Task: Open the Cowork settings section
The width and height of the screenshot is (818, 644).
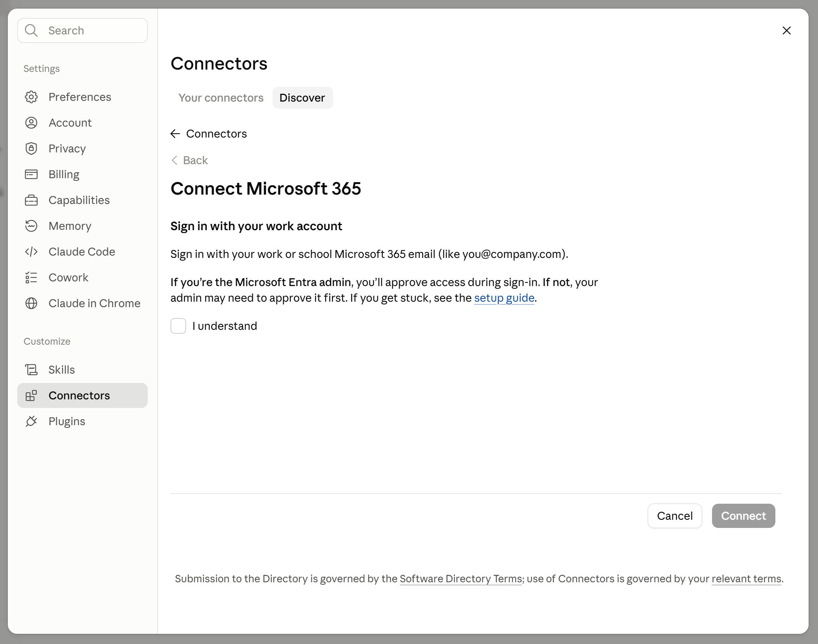Action: click(x=83, y=277)
